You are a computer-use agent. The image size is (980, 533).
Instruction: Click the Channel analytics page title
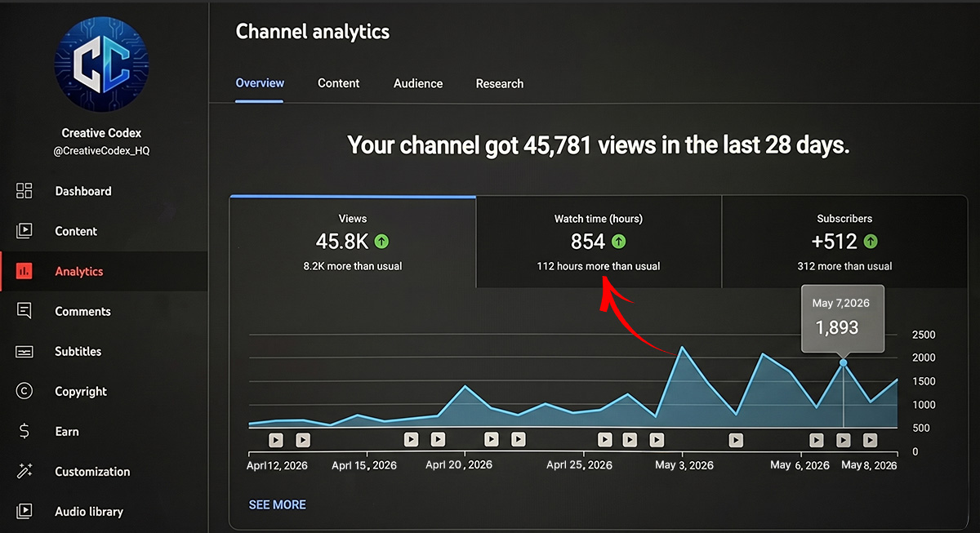tap(313, 32)
